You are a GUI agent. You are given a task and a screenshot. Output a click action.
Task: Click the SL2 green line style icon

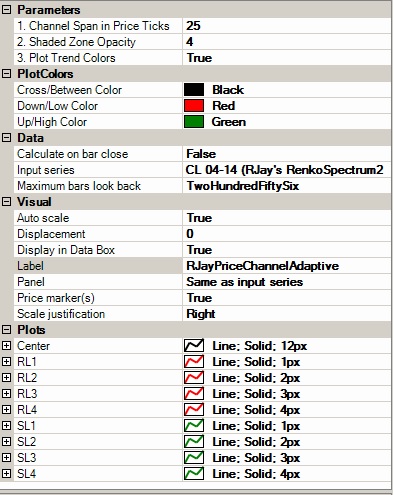[x=194, y=442]
